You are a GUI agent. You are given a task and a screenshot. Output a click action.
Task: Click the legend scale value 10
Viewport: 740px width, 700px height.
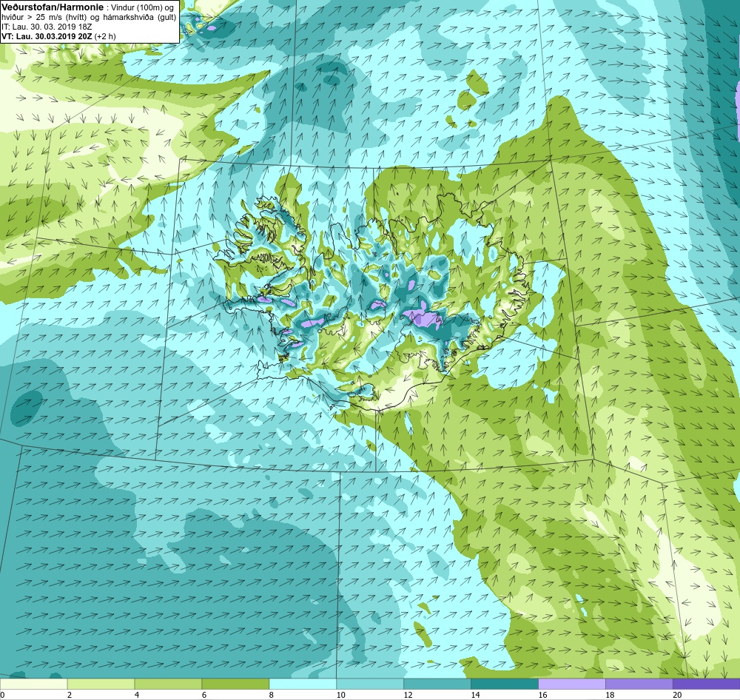pos(340,695)
